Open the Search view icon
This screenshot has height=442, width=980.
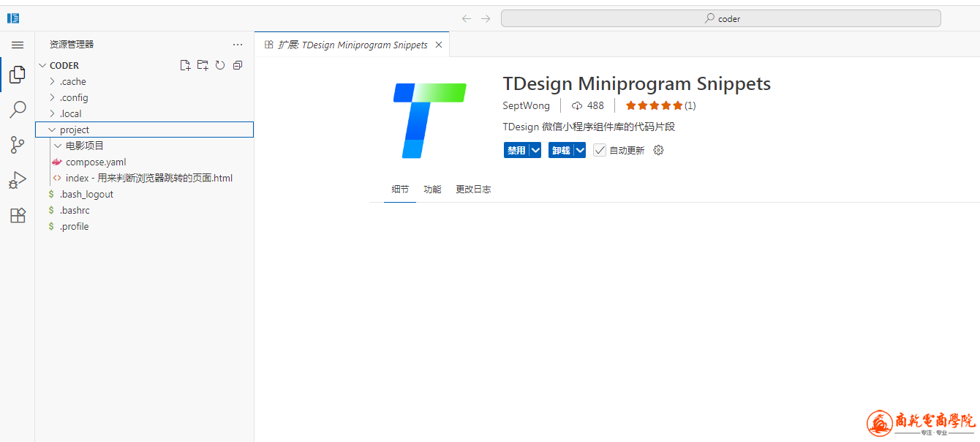pos(18,110)
